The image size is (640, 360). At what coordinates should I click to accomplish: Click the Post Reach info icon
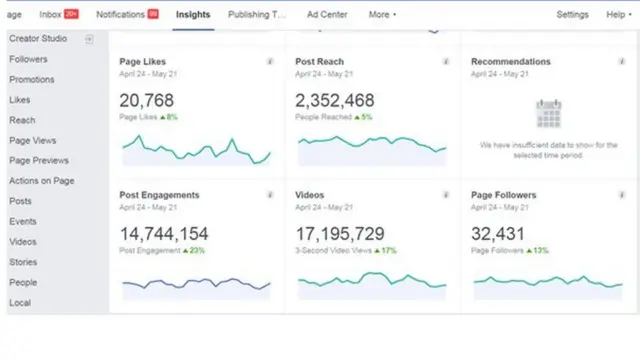coord(446,62)
